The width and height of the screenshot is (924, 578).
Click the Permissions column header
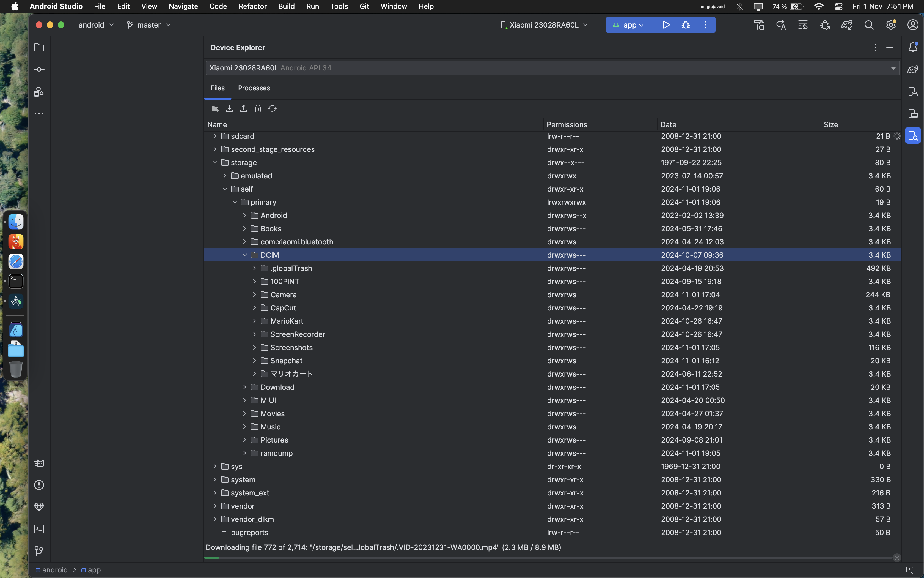click(600, 125)
